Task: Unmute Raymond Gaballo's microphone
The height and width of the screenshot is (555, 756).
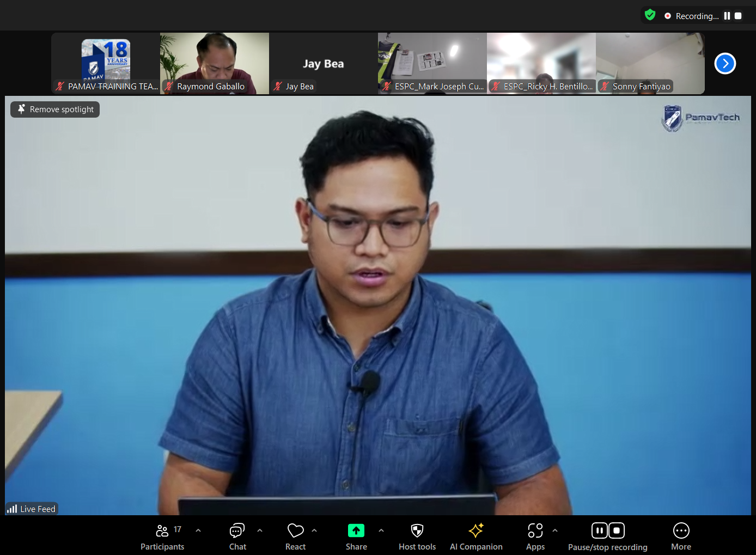Action: pos(169,86)
